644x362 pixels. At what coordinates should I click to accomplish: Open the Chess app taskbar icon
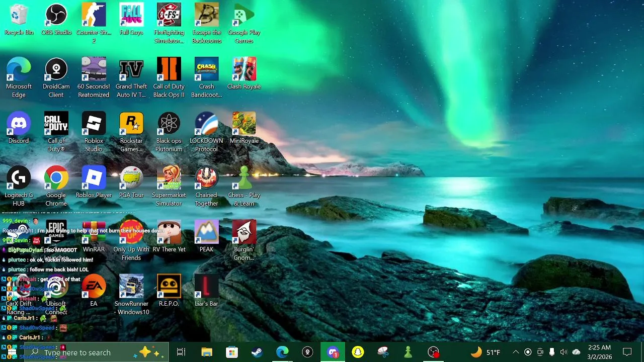point(408,352)
